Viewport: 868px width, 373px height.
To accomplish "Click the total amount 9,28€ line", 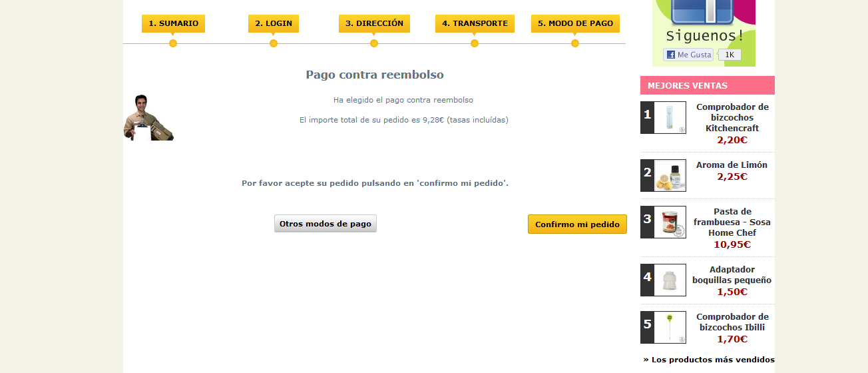I will [x=404, y=120].
